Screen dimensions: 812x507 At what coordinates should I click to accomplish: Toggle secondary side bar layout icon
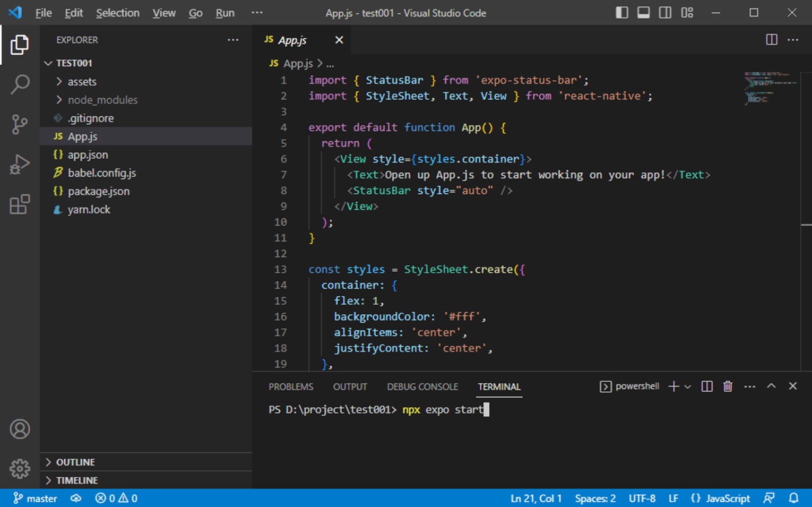(665, 13)
